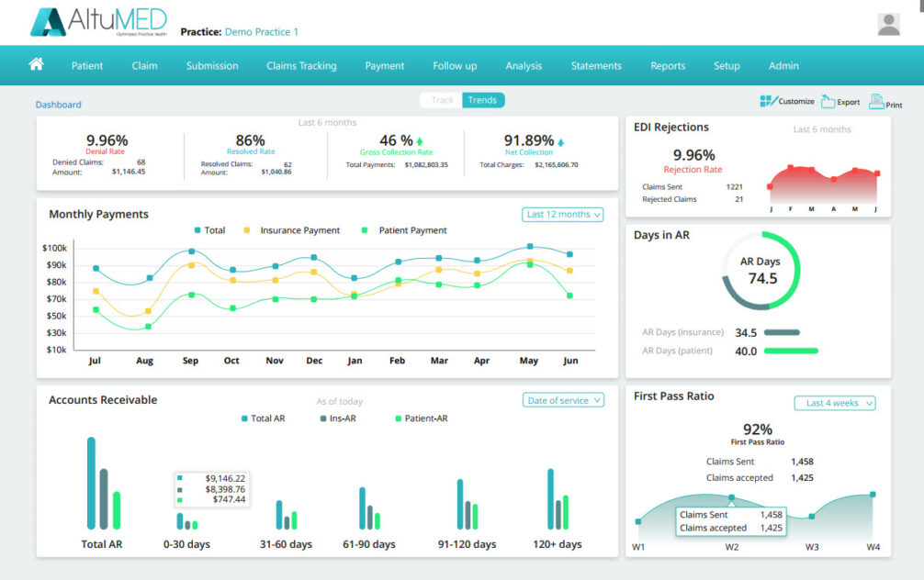Click the W4 data point in First Pass Ratio
This screenshot has height=580, width=924.
[873, 495]
